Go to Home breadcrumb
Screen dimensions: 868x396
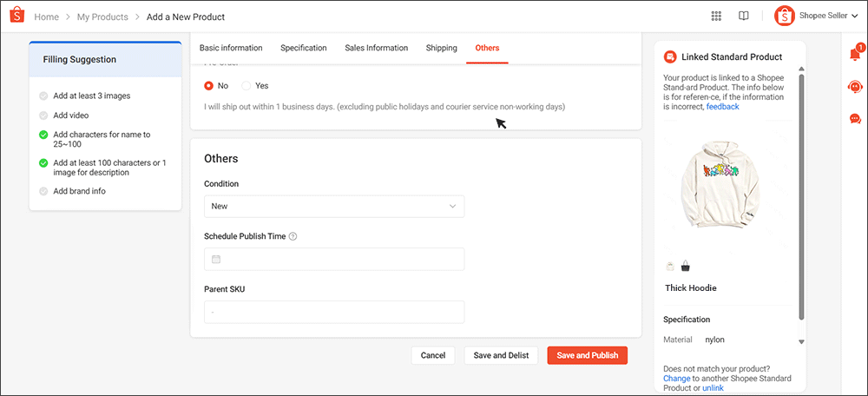(x=47, y=17)
